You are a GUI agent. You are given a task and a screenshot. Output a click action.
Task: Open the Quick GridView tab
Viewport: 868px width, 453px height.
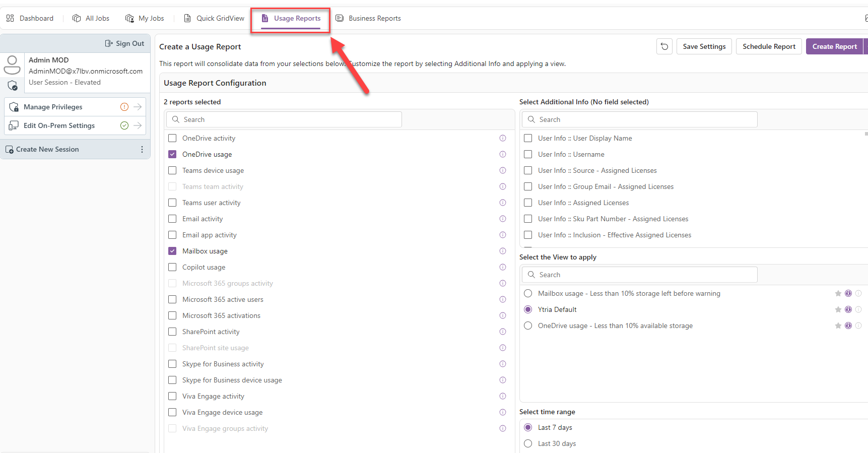tap(214, 18)
